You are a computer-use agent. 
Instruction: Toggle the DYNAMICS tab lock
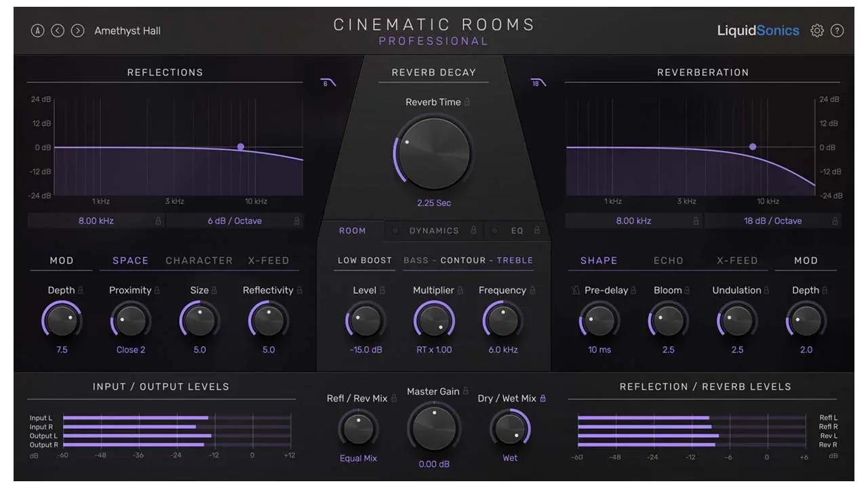473,230
